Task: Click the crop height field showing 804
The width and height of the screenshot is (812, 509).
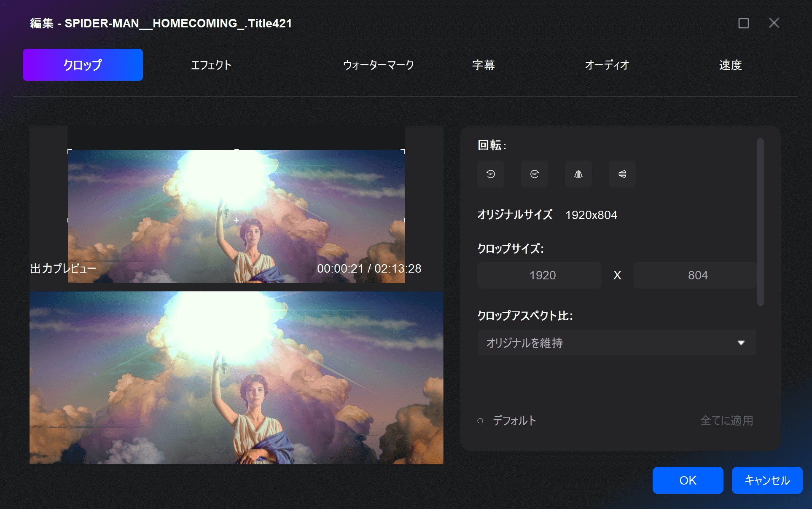Action: pyautogui.click(x=695, y=275)
